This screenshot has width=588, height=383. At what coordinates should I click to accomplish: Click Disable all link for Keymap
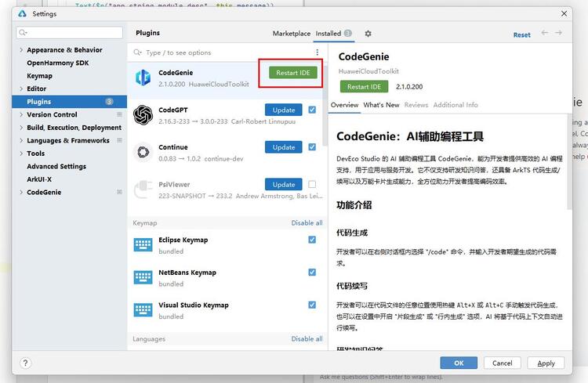point(307,223)
